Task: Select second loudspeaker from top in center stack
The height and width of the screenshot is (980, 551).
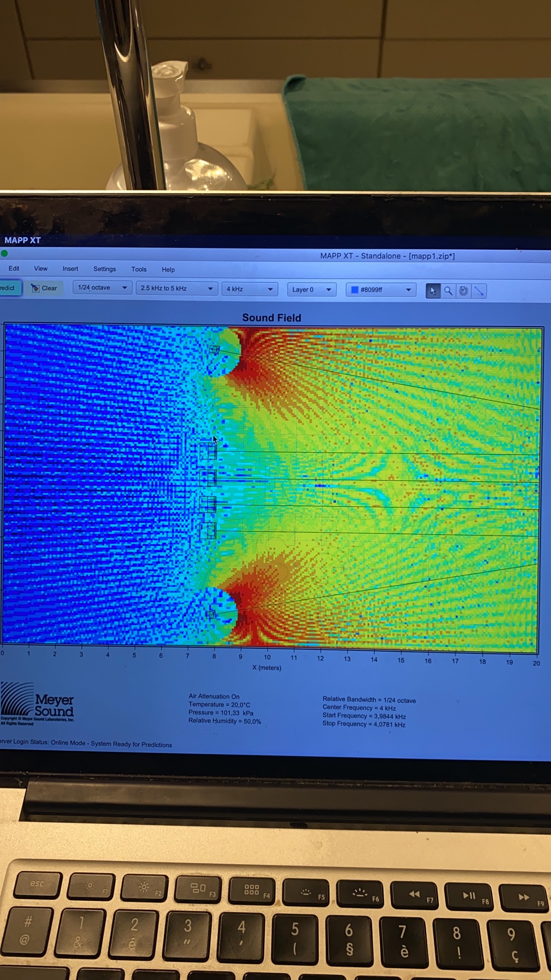Action: (208, 478)
